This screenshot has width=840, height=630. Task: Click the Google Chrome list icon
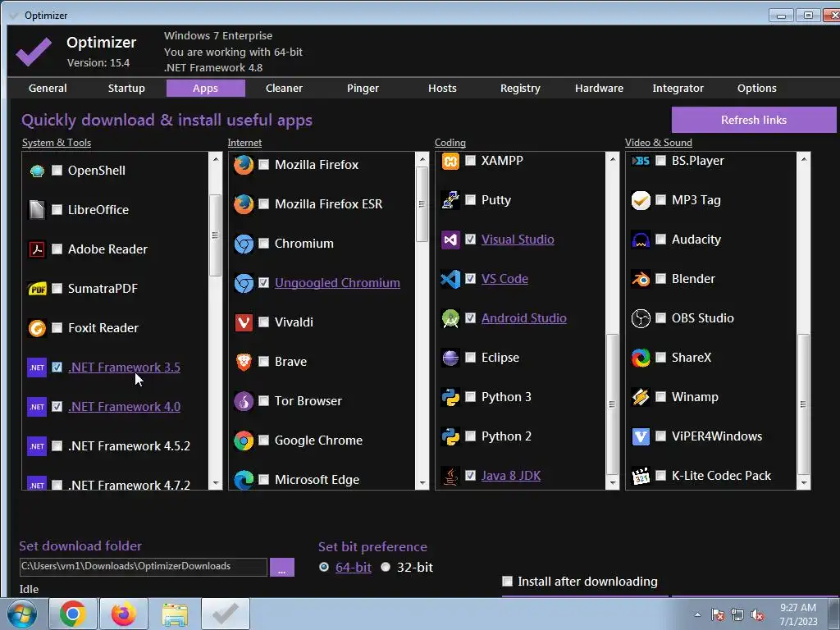coord(244,441)
